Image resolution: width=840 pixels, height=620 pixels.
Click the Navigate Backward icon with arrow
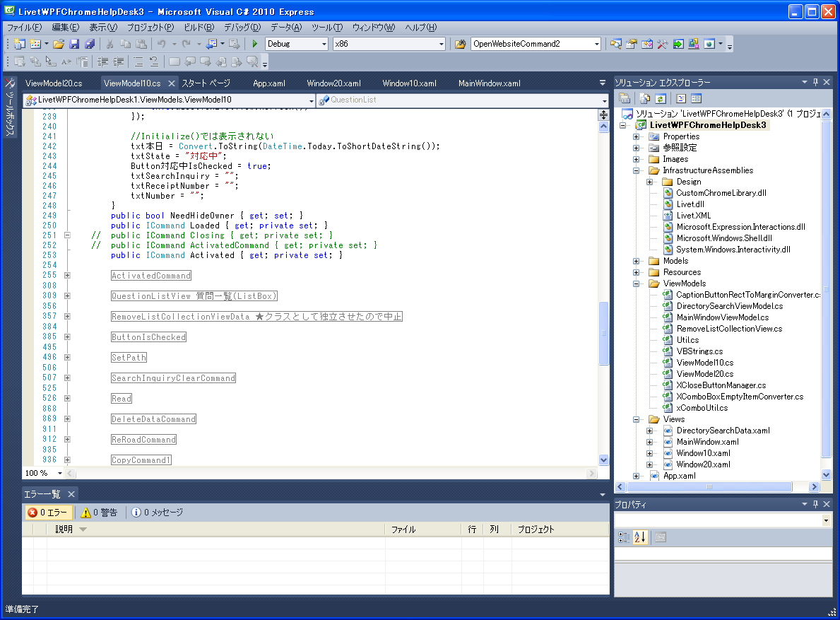(212, 44)
